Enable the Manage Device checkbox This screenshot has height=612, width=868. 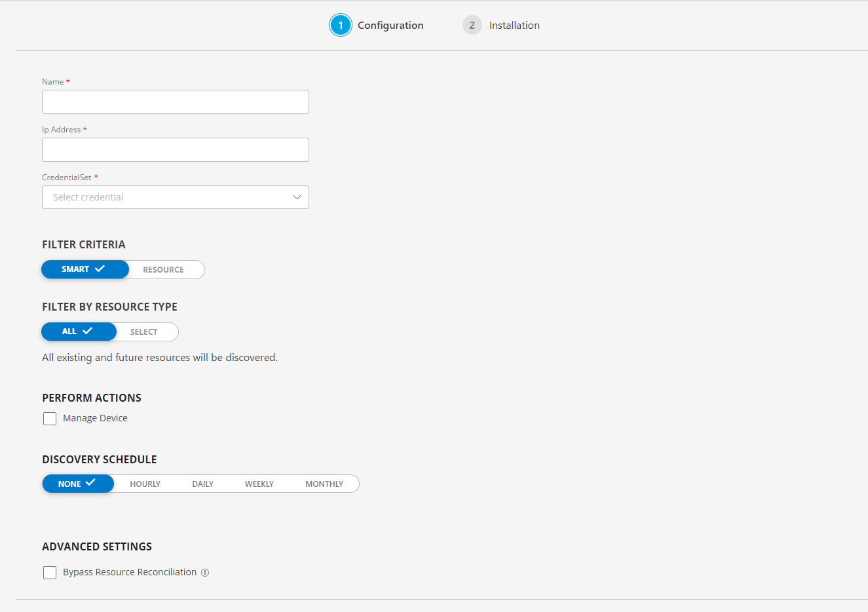point(50,418)
